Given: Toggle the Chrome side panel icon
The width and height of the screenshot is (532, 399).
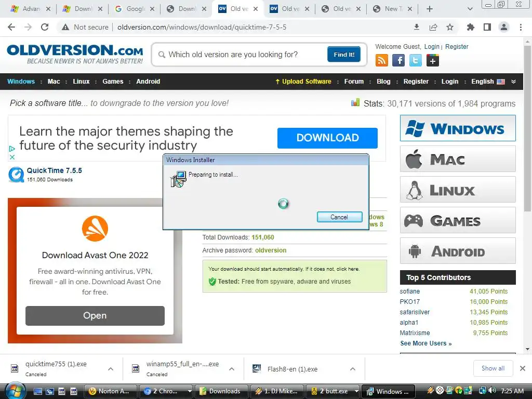Looking at the screenshot, I should 487,27.
